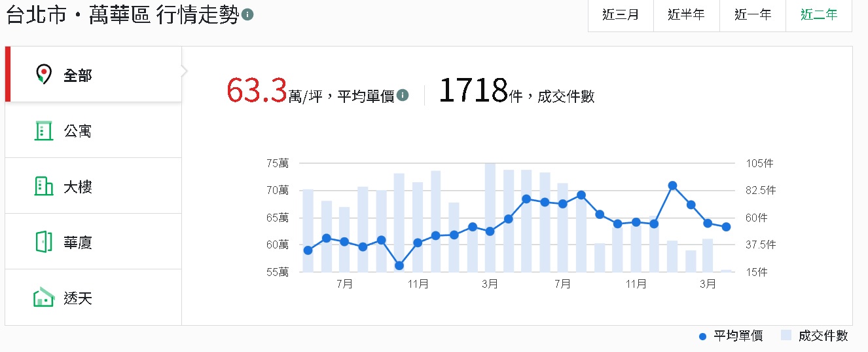Screen dimensions: 868x352
Task: Switch to 近半年 time range
Action: coord(686,15)
